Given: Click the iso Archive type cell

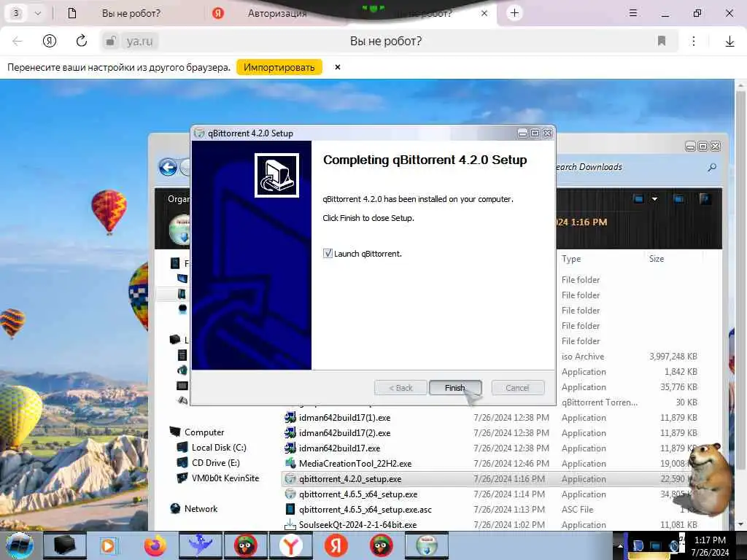Looking at the screenshot, I should tap(583, 356).
